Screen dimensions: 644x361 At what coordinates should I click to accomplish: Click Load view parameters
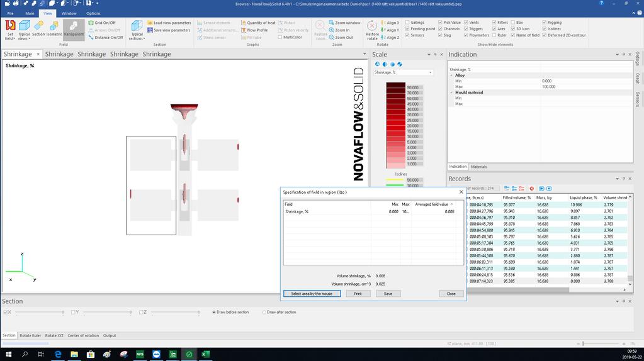(x=169, y=23)
